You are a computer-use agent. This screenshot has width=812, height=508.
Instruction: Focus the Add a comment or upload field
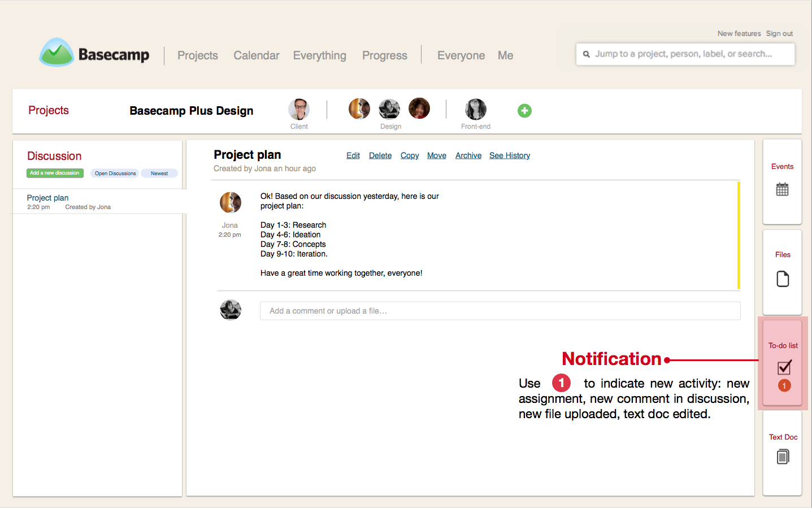[x=500, y=311]
